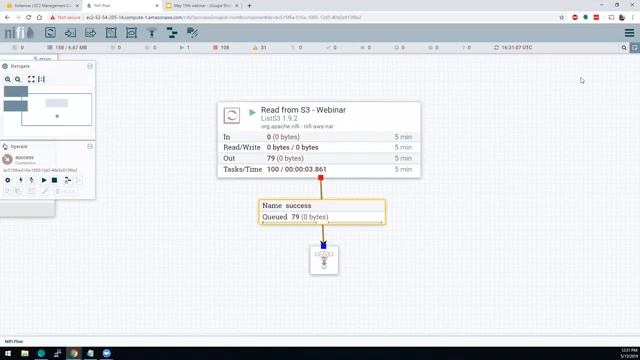Screen dimensions: 640x360
Task: Open the bulletin board icon
Action: click(x=635, y=48)
